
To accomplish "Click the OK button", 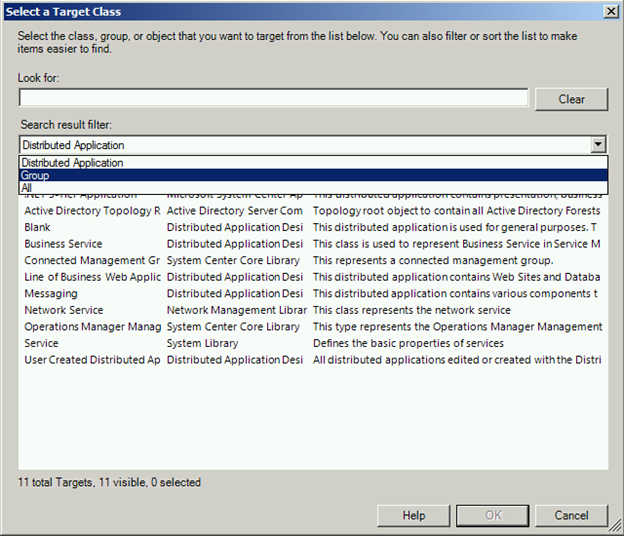I will click(493, 516).
